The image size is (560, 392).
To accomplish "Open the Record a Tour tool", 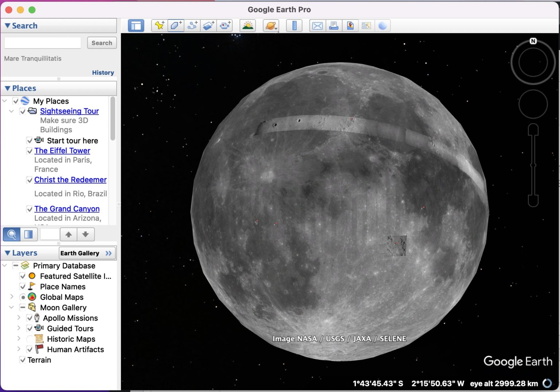I will pos(225,25).
